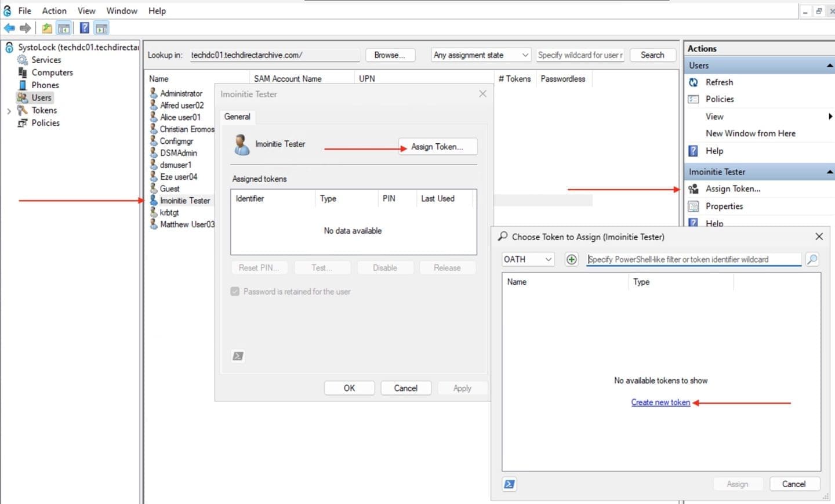Open the Help toolbar icon
Image resolution: width=835 pixels, height=504 pixels.
tap(85, 28)
